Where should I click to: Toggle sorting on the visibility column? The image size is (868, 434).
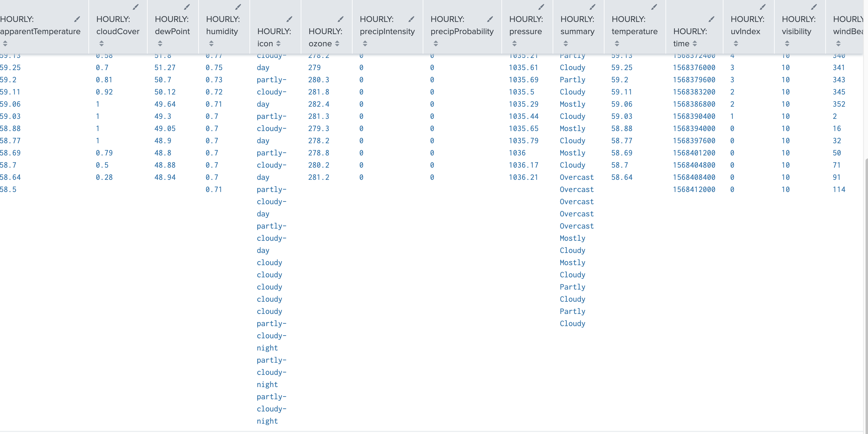(x=787, y=43)
